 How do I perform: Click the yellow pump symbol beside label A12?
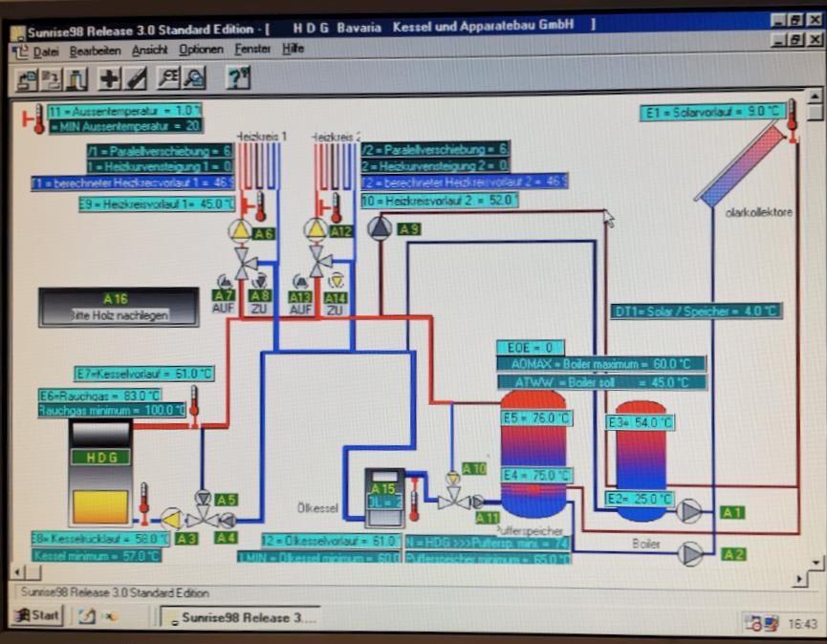point(316,229)
